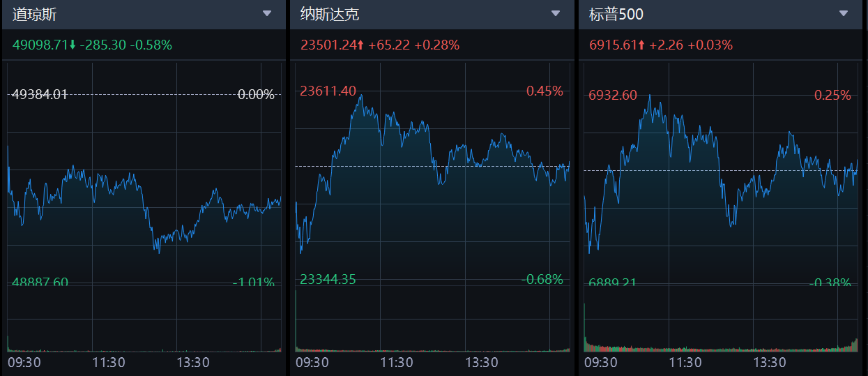
Task: Click the Nasdaq +0.28% change value
Action: [437, 45]
